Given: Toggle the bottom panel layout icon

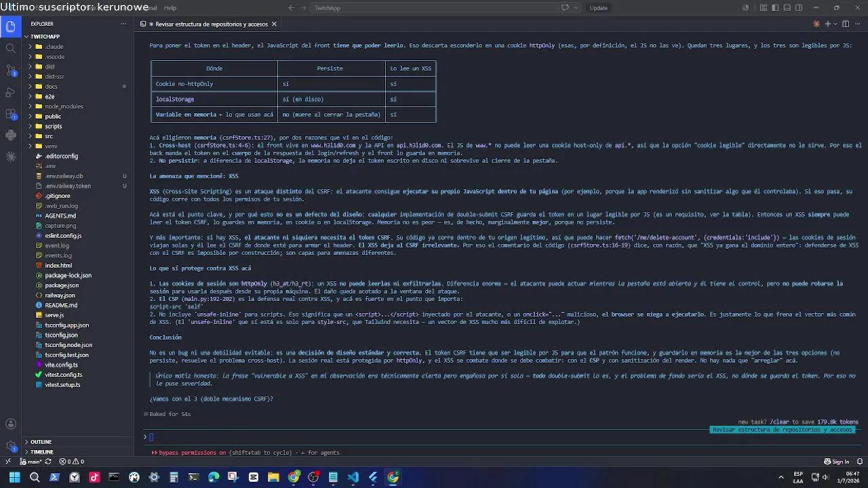Looking at the screenshot, I should pos(787,7).
